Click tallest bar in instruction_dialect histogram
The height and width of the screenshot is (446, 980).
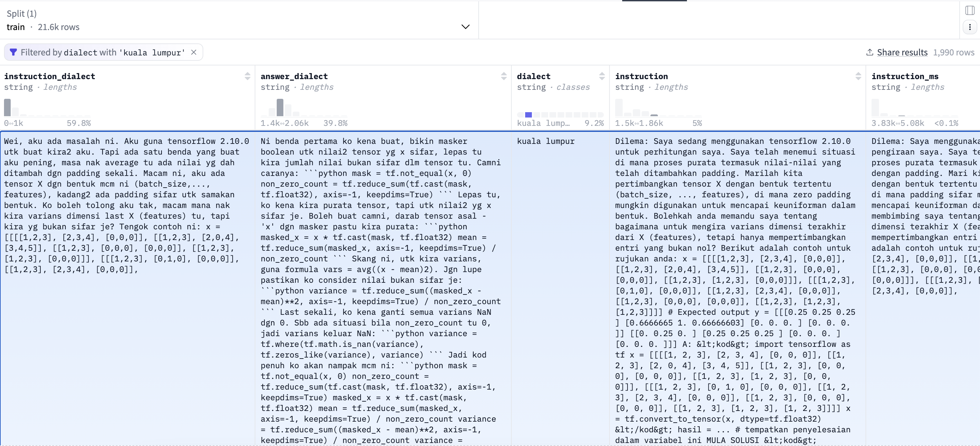coord(7,107)
